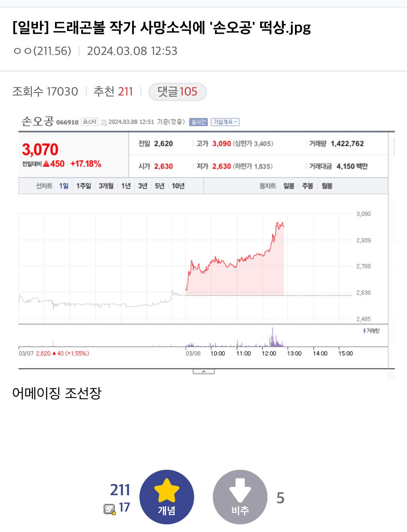Image resolution: width=407 pixels, height=532 pixels.
Task: Click the small image icon beside 17
Action: (x=109, y=509)
